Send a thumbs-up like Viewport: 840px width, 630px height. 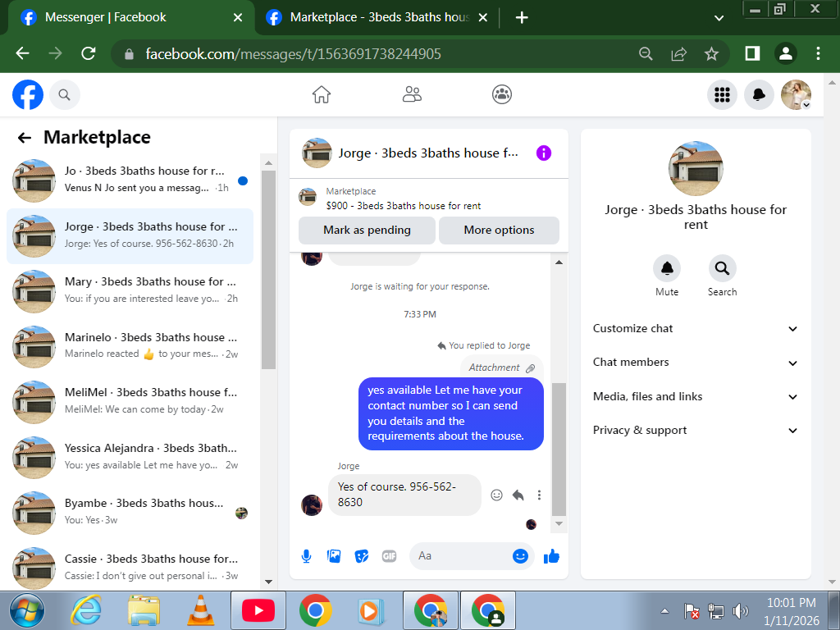[551, 557]
